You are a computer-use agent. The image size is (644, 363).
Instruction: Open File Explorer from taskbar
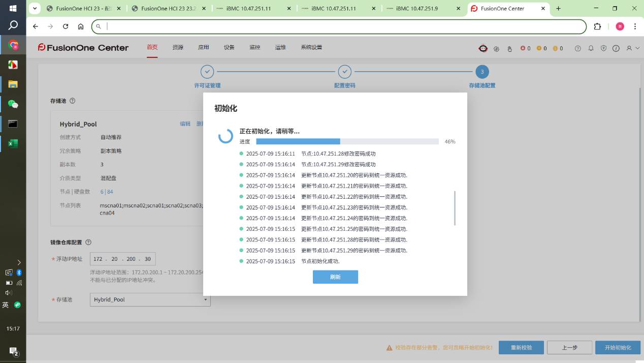pyautogui.click(x=13, y=84)
